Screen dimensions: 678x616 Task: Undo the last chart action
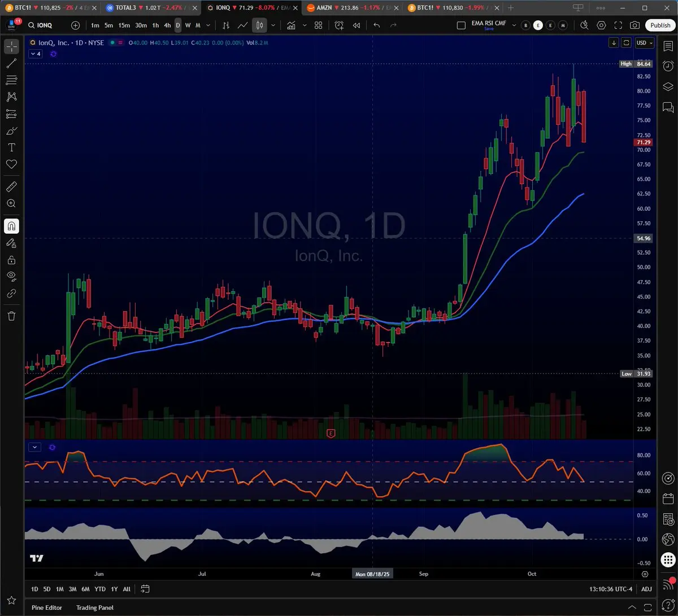tap(377, 25)
